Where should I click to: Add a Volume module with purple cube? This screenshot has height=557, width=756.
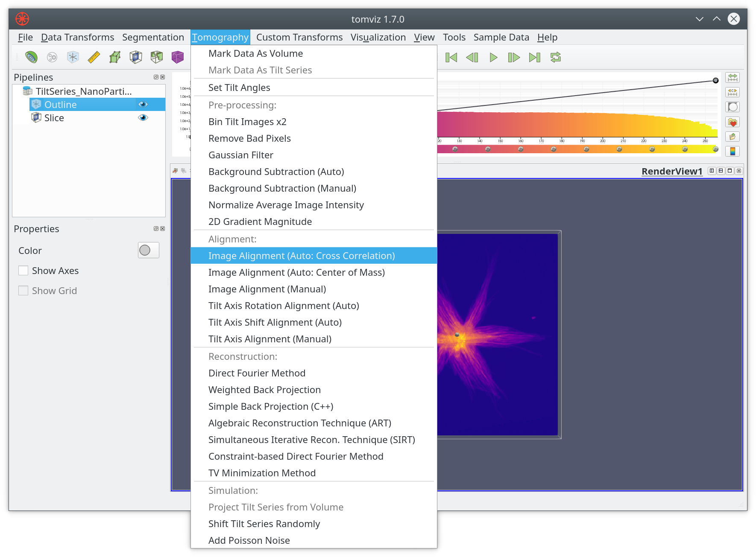point(178,57)
